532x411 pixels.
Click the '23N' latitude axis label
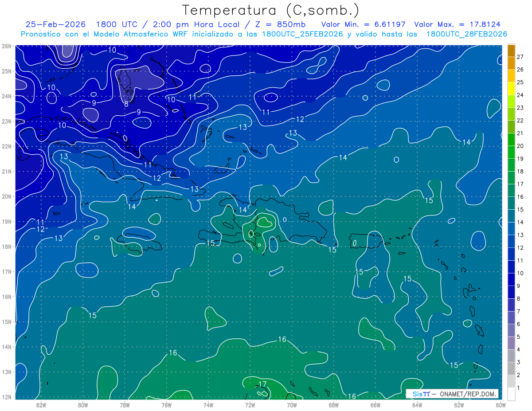tap(6, 121)
